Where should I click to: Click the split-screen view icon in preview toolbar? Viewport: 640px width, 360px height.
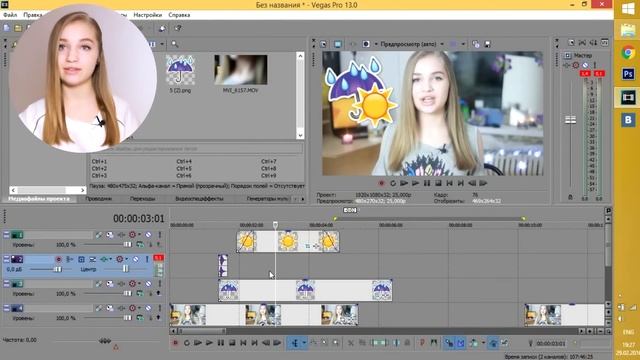[x=366, y=44]
